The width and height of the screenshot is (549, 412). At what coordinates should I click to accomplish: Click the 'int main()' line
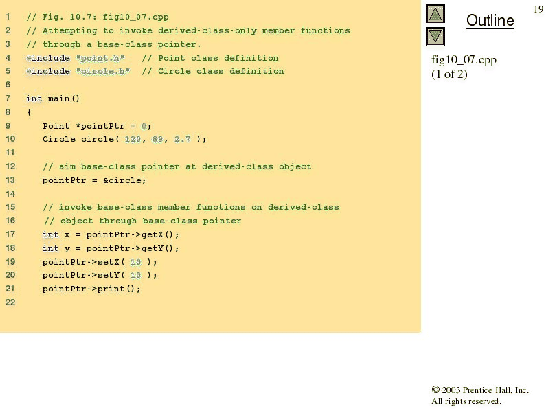click(53, 98)
